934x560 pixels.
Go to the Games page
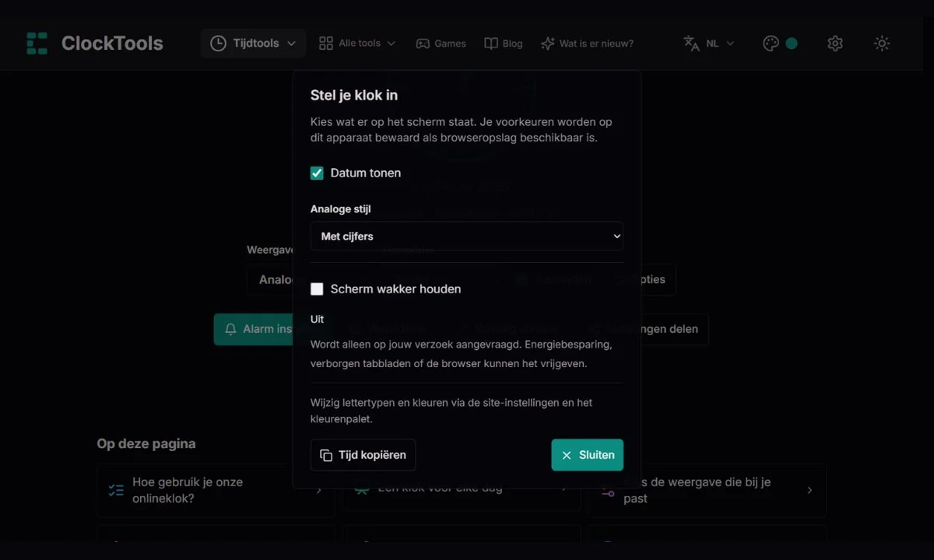(x=441, y=44)
